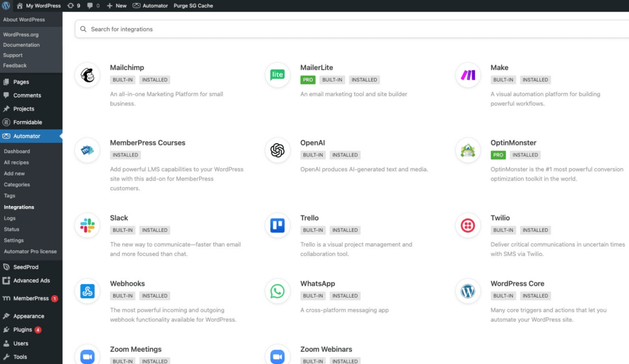Expand the Plugins sidebar menu
Image resolution: width=629 pixels, height=364 pixels.
23,330
